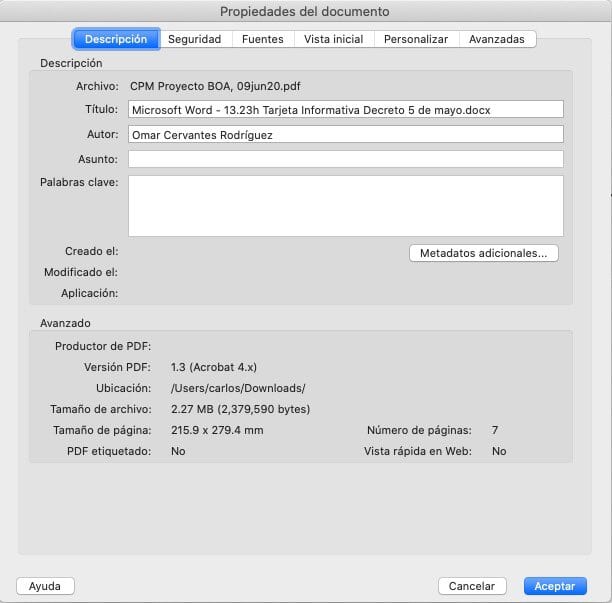Open the Personalizar tab
This screenshot has height=603, width=612.
[416, 39]
